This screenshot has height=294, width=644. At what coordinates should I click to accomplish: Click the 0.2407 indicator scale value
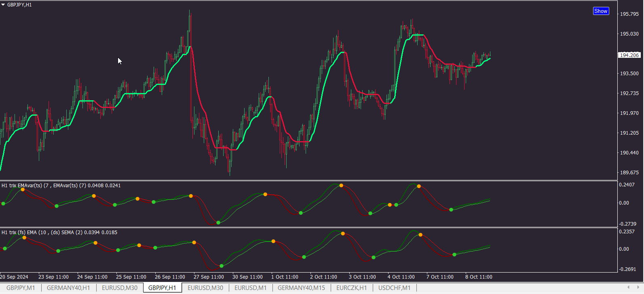627,185
